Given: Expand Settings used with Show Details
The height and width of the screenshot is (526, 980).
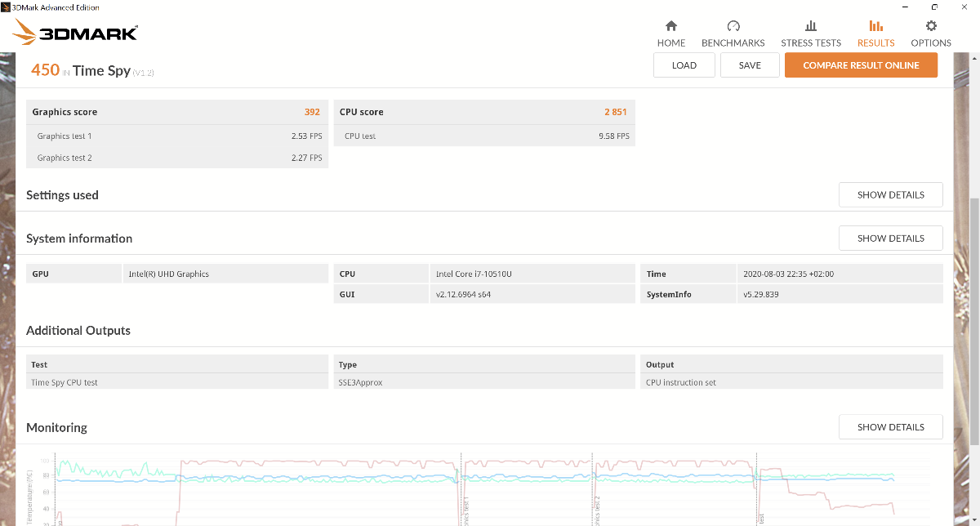Looking at the screenshot, I should [x=890, y=195].
